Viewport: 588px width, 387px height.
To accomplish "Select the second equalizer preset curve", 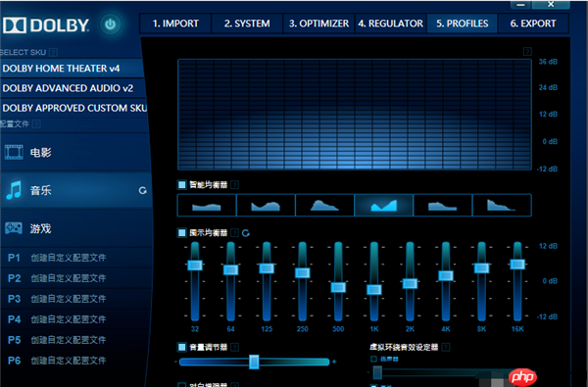I will [266, 205].
